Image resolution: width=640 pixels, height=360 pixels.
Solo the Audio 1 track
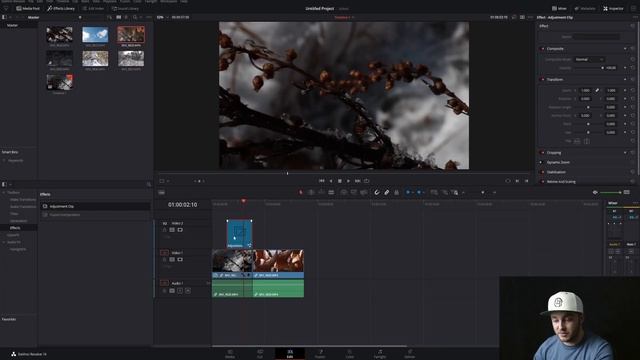pos(180,291)
